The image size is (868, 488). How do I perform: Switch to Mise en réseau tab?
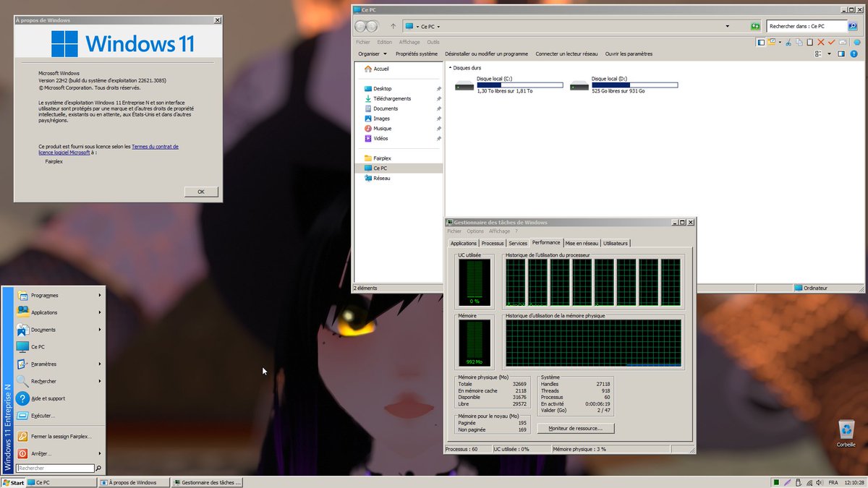coord(582,243)
